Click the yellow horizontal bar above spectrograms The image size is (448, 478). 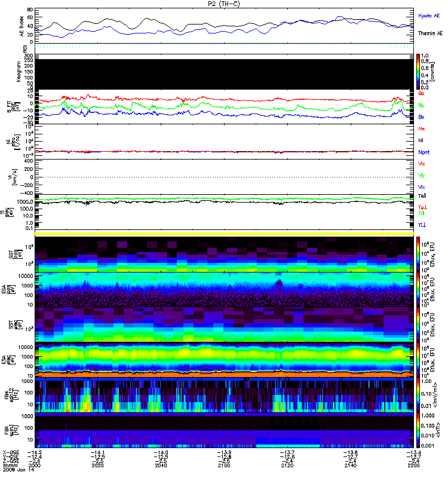[x=224, y=234]
